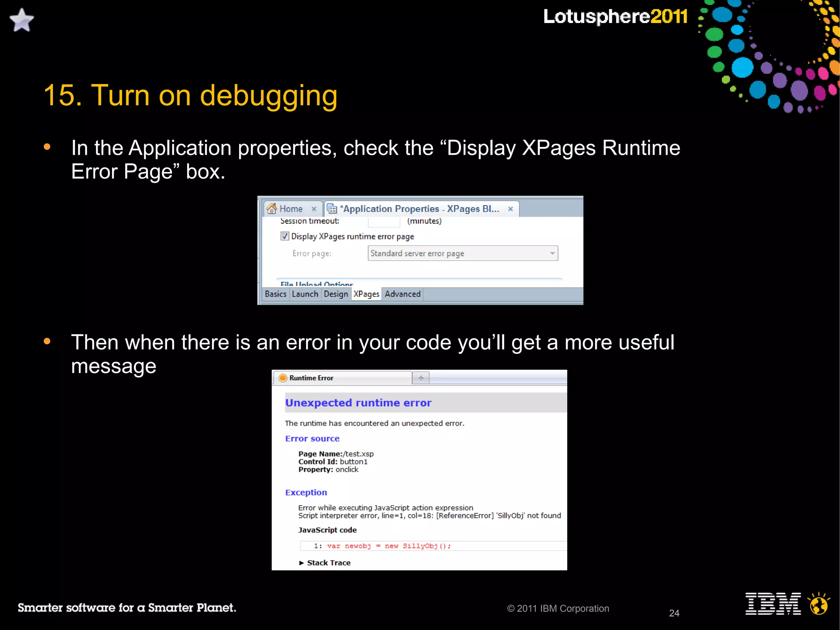Select the Application Properties - XPages tab
The height and width of the screenshot is (630, 840).
click(422, 208)
